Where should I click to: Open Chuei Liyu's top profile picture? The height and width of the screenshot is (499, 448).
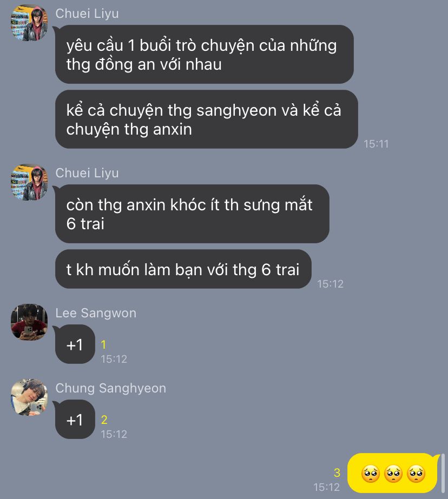click(29, 23)
